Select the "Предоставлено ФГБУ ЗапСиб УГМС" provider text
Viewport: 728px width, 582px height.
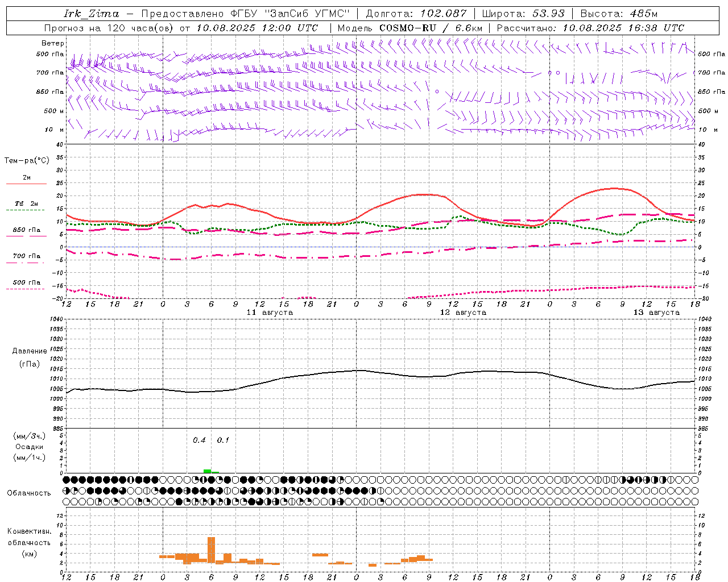pos(245,14)
